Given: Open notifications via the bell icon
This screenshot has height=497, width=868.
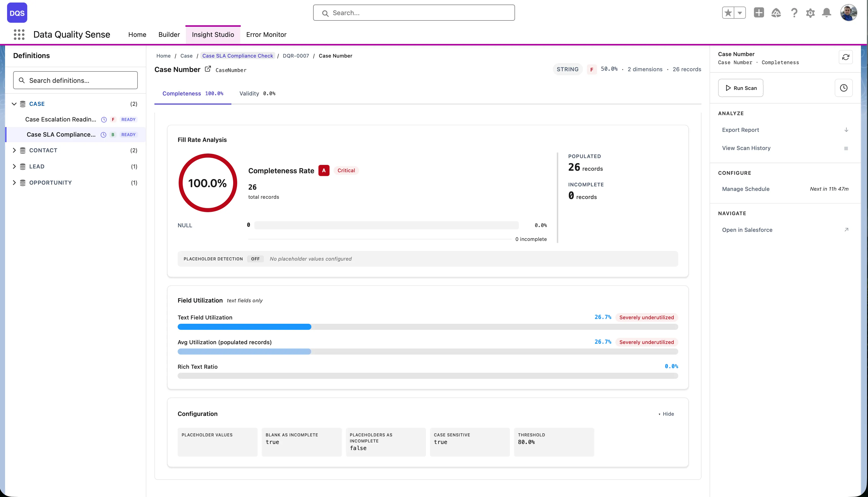Looking at the screenshot, I should (x=827, y=13).
